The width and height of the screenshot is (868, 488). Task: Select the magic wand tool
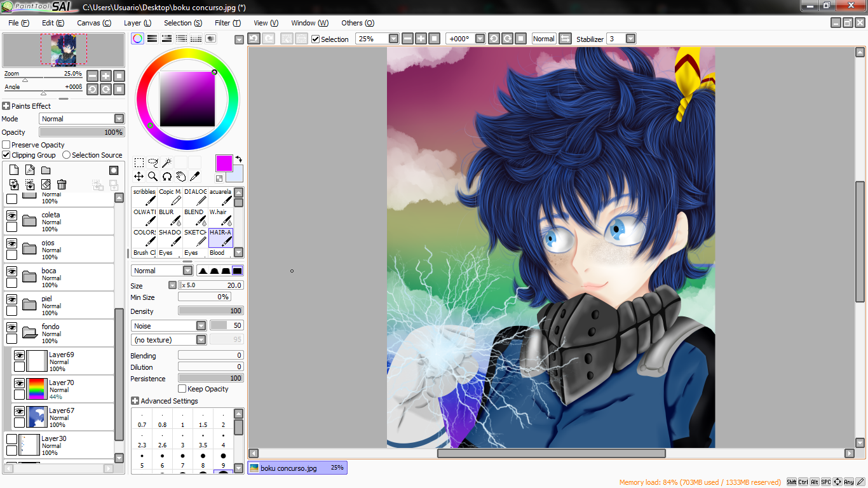[166, 163]
